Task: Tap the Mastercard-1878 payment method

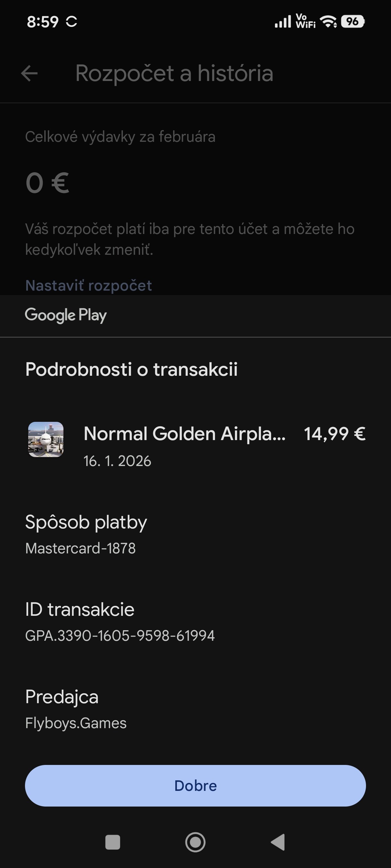Action: tap(80, 549)
